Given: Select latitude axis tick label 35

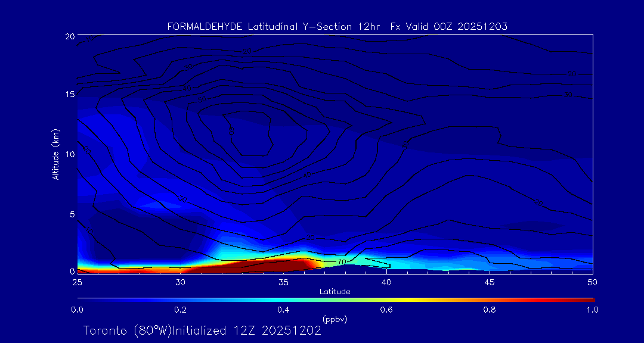Looking at the screenshot, I should [283, 282].
